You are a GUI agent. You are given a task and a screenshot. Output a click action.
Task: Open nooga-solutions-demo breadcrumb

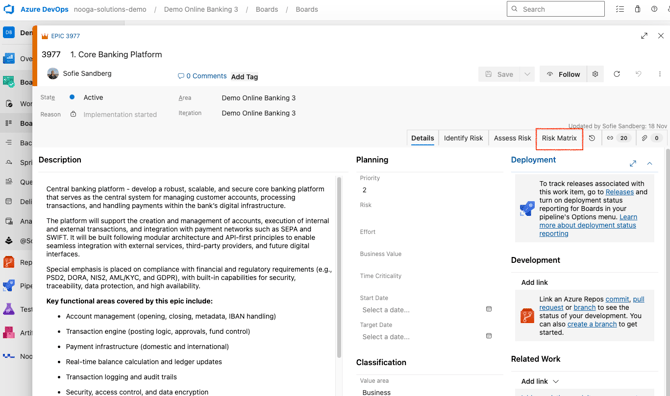(110, 9)
